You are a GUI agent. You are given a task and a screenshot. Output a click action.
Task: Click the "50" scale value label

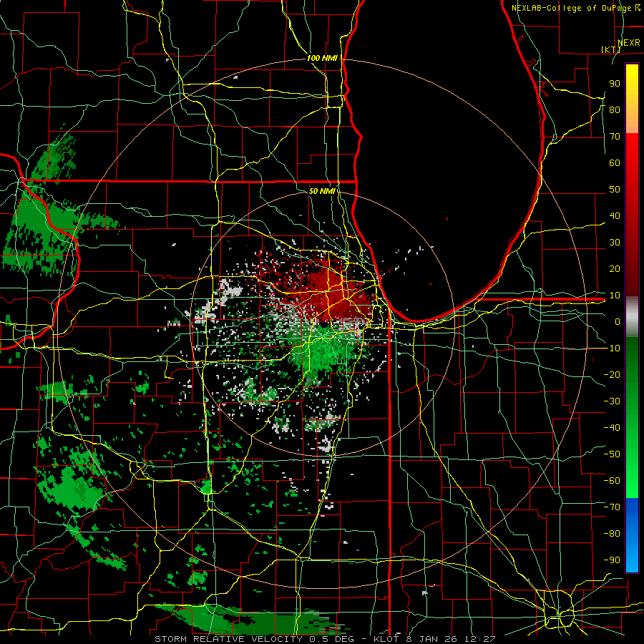coord(615,190)
